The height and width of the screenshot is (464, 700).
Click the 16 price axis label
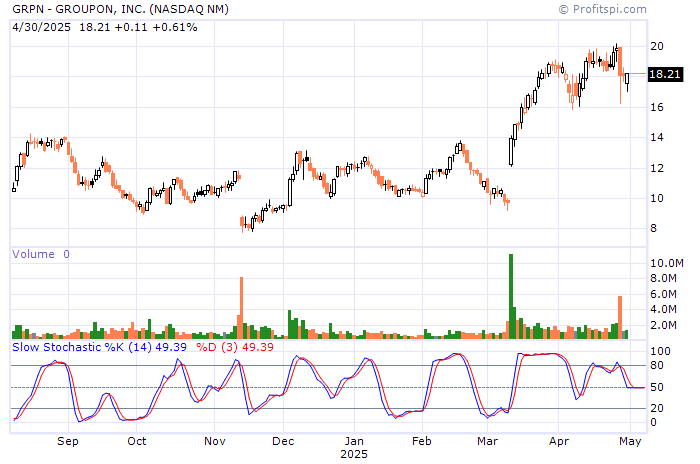point(657,107)
